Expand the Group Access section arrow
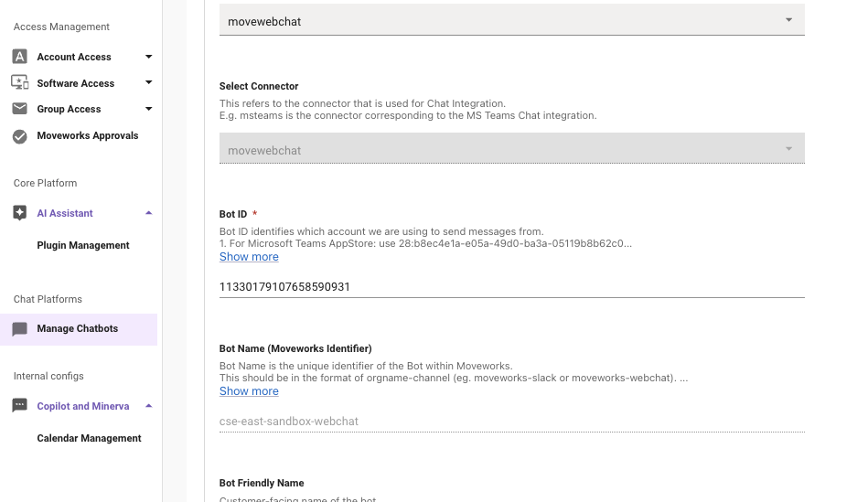Screen dimensions: 868x502 148,109
